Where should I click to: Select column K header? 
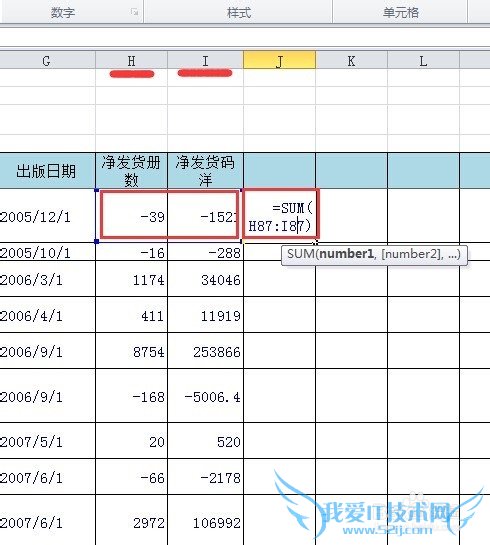tap(351, 60)
